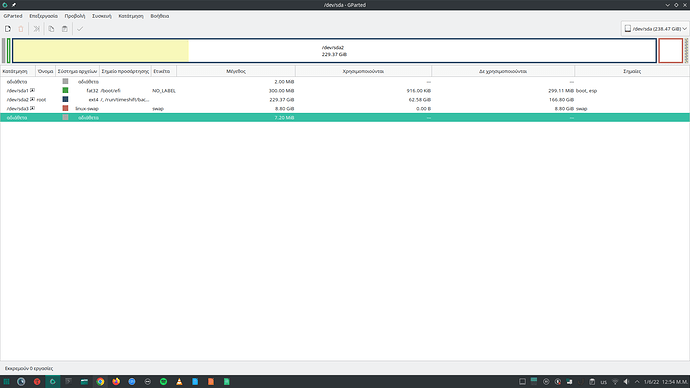
Task: Click the Delete partition toolbar icon
Action: point(21,29)
